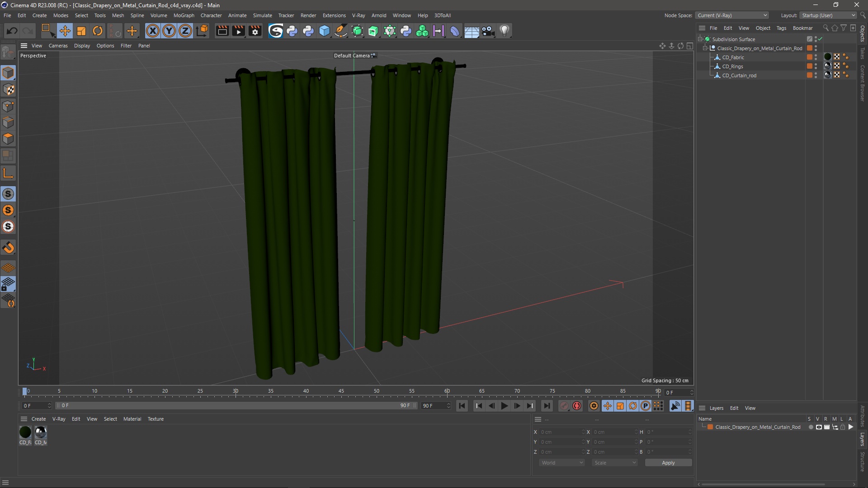
Task: Add a Cube primitive object
Action: click(325, 31)
